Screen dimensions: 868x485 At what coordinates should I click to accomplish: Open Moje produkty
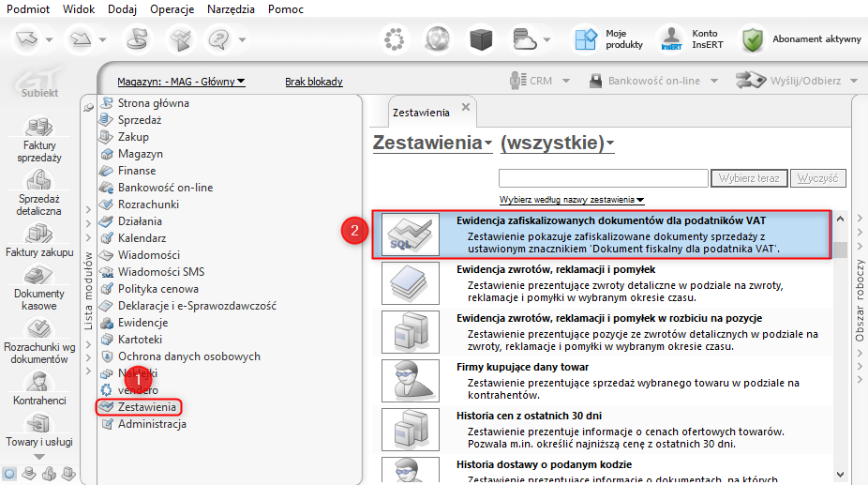click(x=607, y=39)
